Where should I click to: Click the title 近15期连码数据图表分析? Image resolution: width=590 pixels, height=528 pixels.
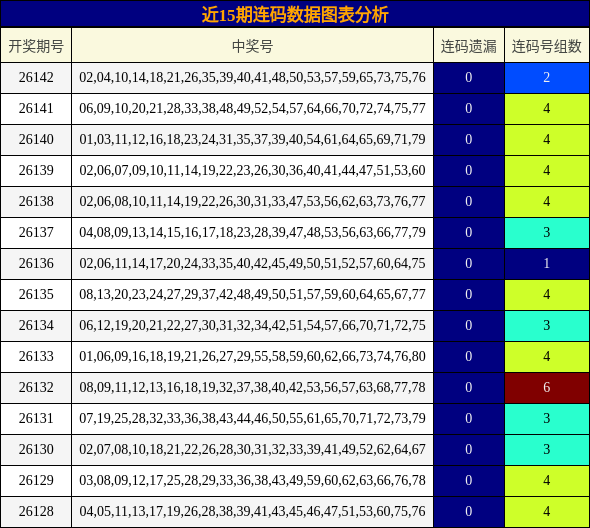295,15
